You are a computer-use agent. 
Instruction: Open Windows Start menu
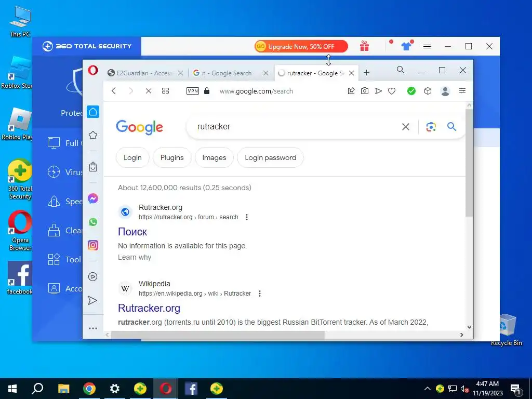(x=12, y=389)
